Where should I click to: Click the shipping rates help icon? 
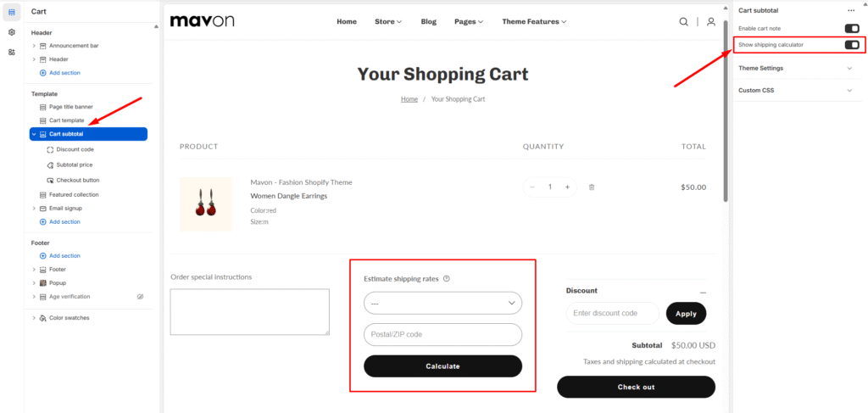(447, 278)
